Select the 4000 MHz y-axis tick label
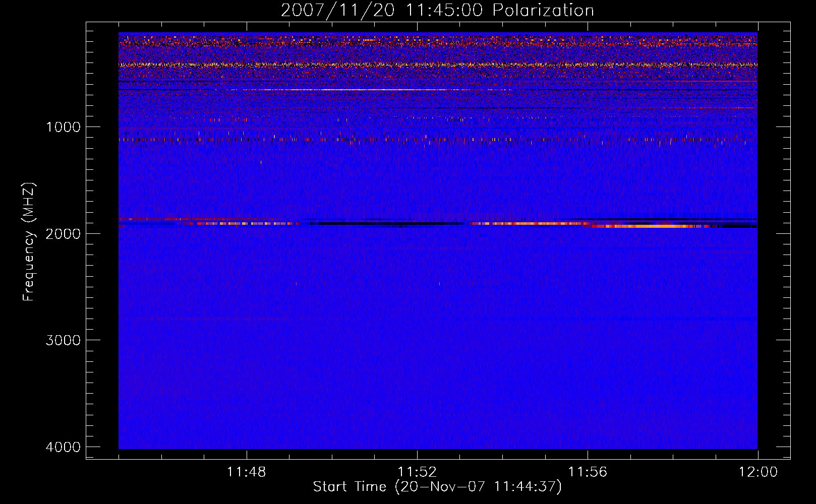 pyautogui.click(x=63, y=447)
